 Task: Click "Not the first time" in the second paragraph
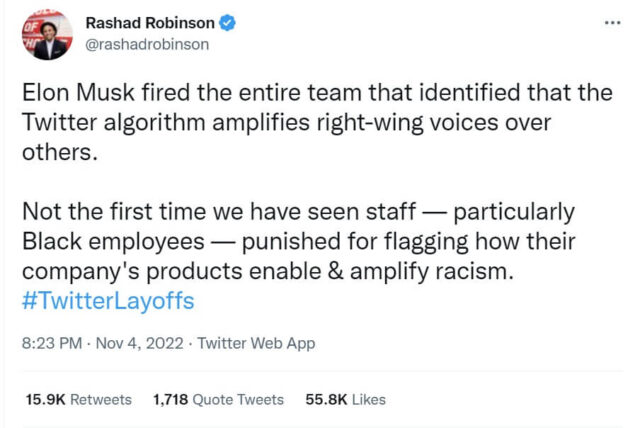(x=91, y=212)
